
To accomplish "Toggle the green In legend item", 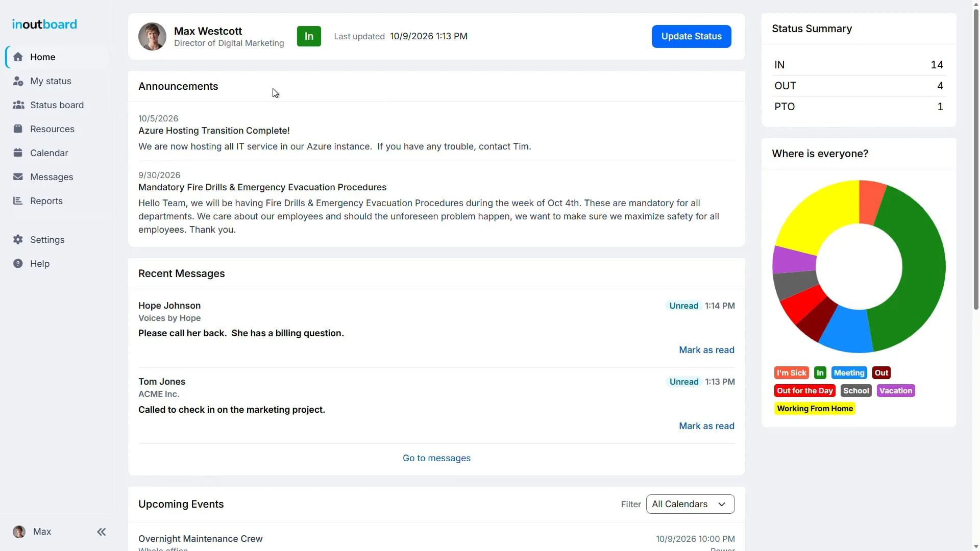I will (x=820, y=373).
